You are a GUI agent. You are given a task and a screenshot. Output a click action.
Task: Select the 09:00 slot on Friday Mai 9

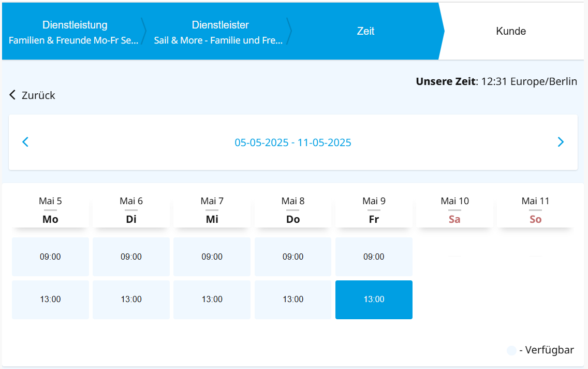[374, 257]
